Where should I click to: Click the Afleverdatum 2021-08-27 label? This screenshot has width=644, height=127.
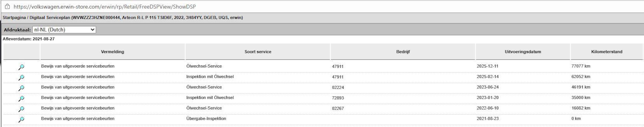28,39
